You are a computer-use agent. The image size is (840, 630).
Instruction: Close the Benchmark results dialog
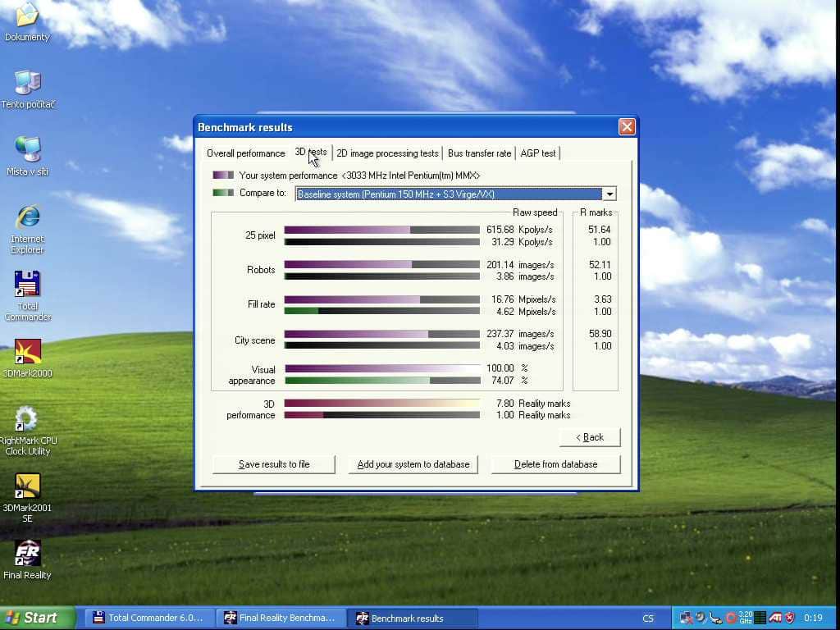pyautogui.click(x=627, y=127)
